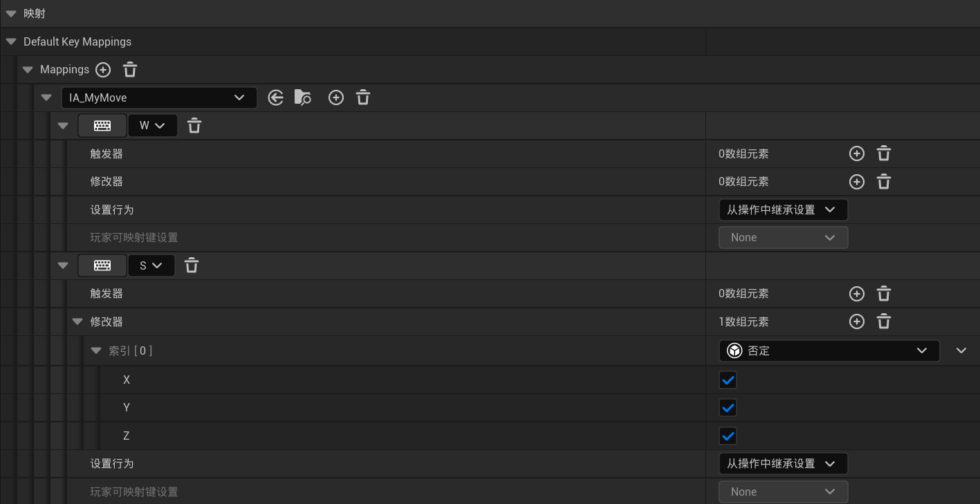Click the use-selected-asset arrow icon for IA_MyMove
Viewport: 980px width, 504px height.
pyautogui.click(x=276, y=98)
